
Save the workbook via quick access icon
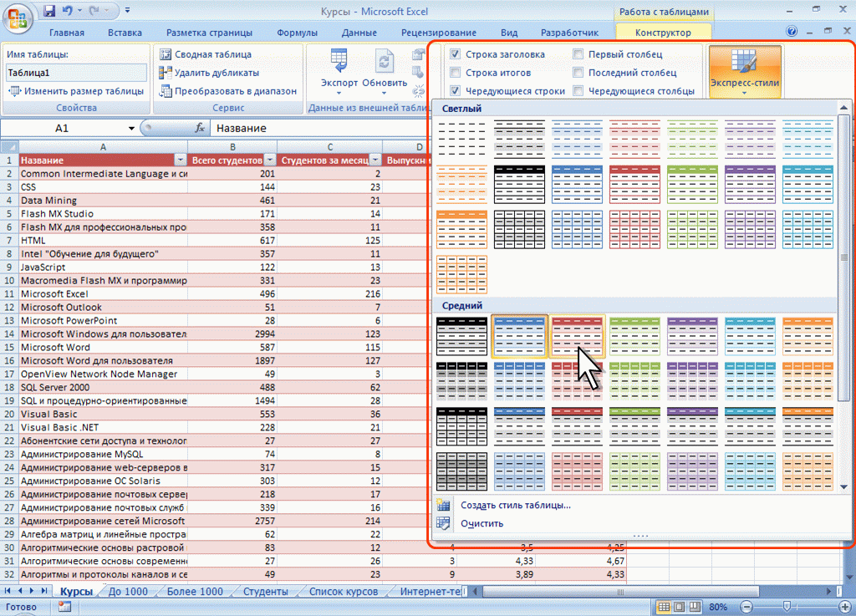point(49,10)
